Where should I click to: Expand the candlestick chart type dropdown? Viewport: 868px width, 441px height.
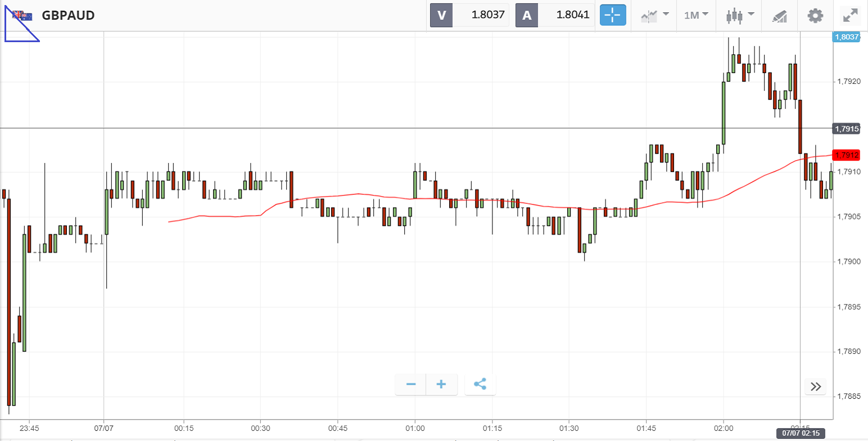tap(739, 15)
